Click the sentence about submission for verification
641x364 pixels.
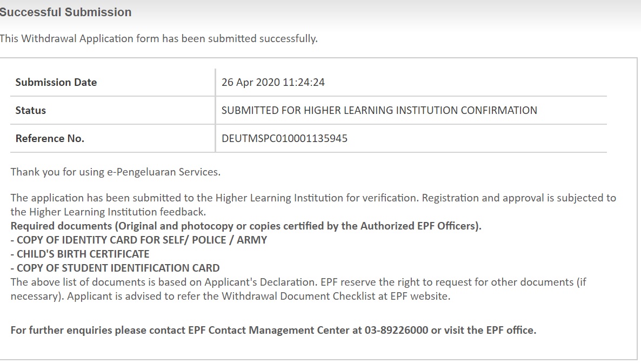tap(313, 198)
